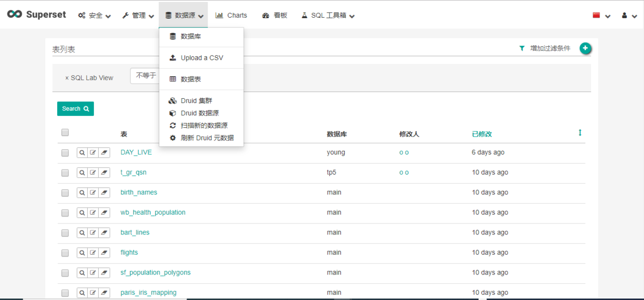
Task: Show details magnifier for DAY_LIVE
Action: tap(82, 152)
